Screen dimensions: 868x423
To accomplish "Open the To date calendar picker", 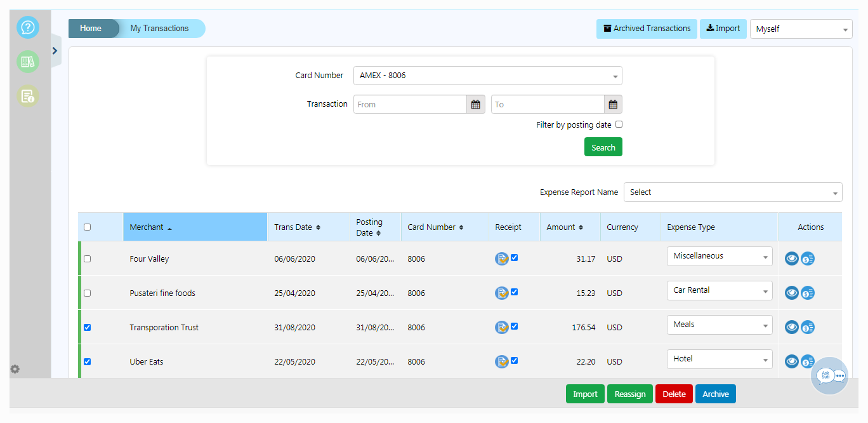I will (x=613, y=104).
